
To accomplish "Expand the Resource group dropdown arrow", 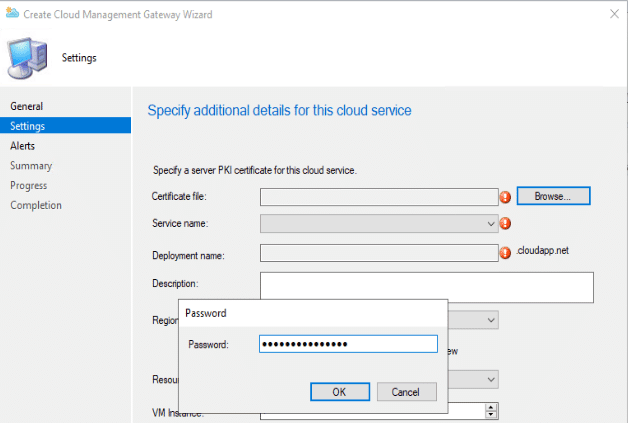I will (x=491, y=380).
